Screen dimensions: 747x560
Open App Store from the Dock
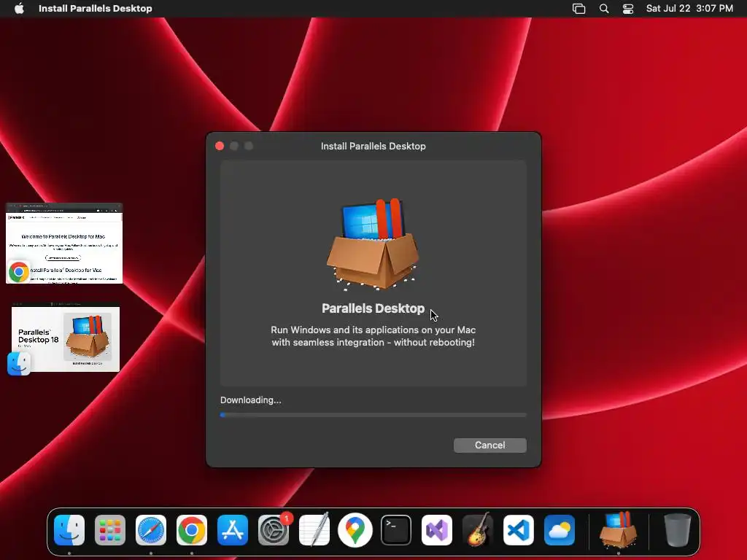(233, 530)
